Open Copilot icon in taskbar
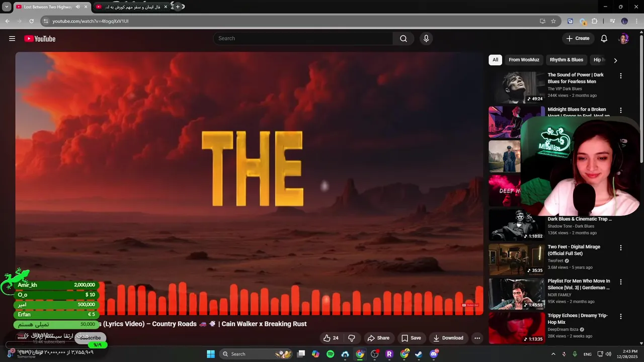Image resolution: width=644 pixels, height=362 pixels. point(315,354)
